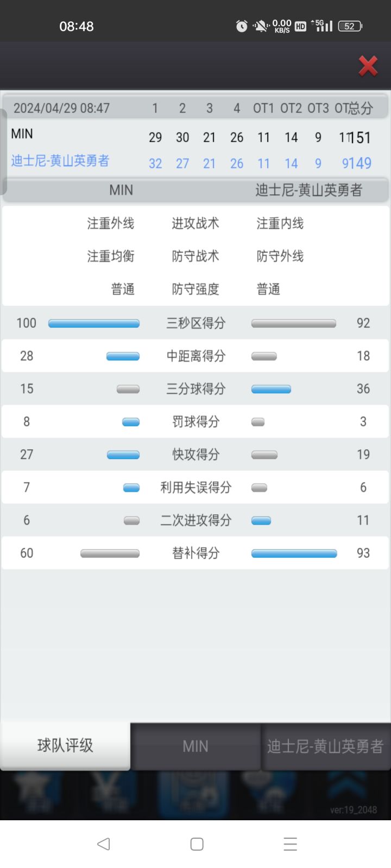Tap the 迪士尼-黄山英勇者 column header above tactics

tap(308, 190)
